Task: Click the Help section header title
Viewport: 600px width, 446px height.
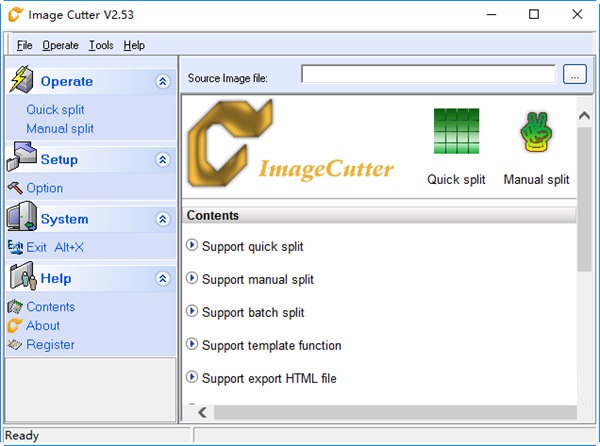Action: (56, 278)
